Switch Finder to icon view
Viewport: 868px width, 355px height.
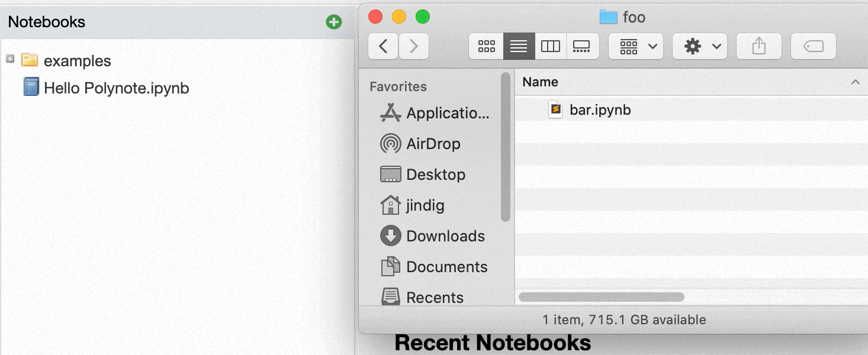pyautogui.click(x=486, y=46)
